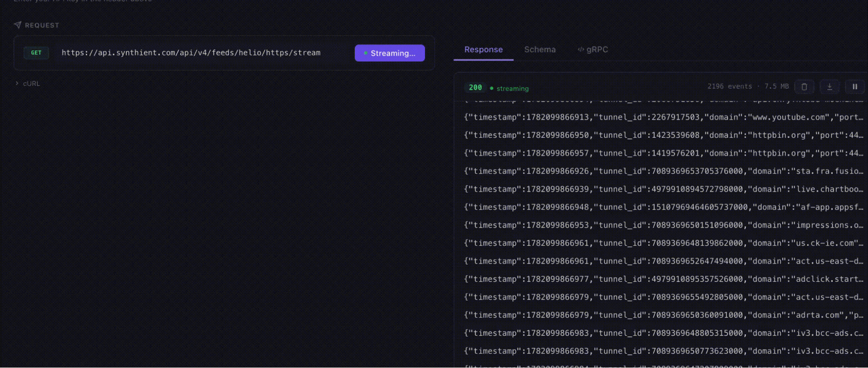Select the impressions.o event row

(663, 225)
